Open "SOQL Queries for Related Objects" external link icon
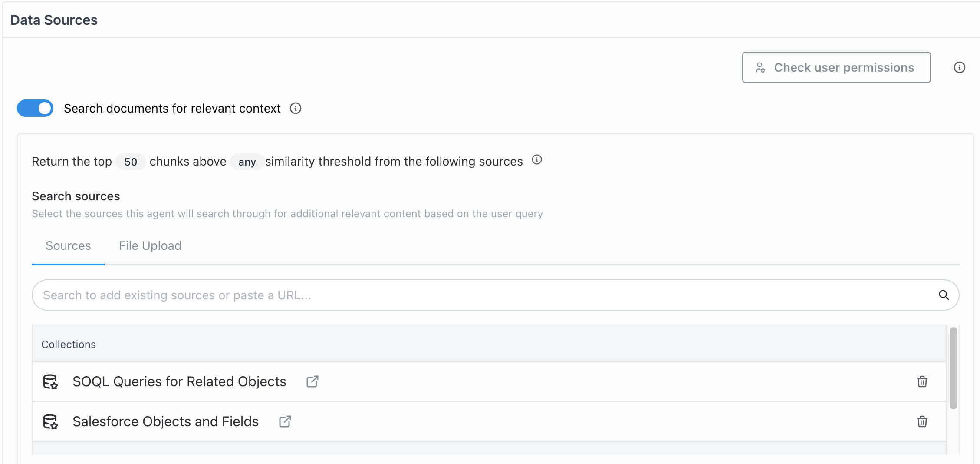The height and width of the screenshot is (464, 980). pos(312,381)
